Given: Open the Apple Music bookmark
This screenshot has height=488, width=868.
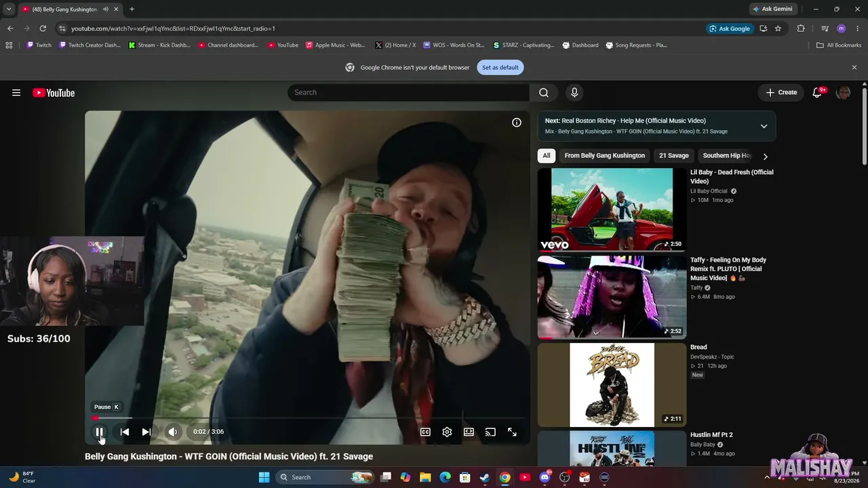Looking at the screenshot, I should (x=335, y=45).
